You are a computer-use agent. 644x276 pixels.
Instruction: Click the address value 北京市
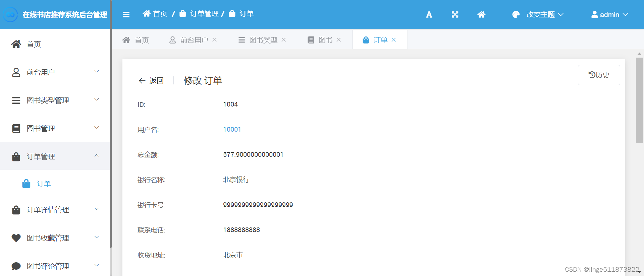233,255
